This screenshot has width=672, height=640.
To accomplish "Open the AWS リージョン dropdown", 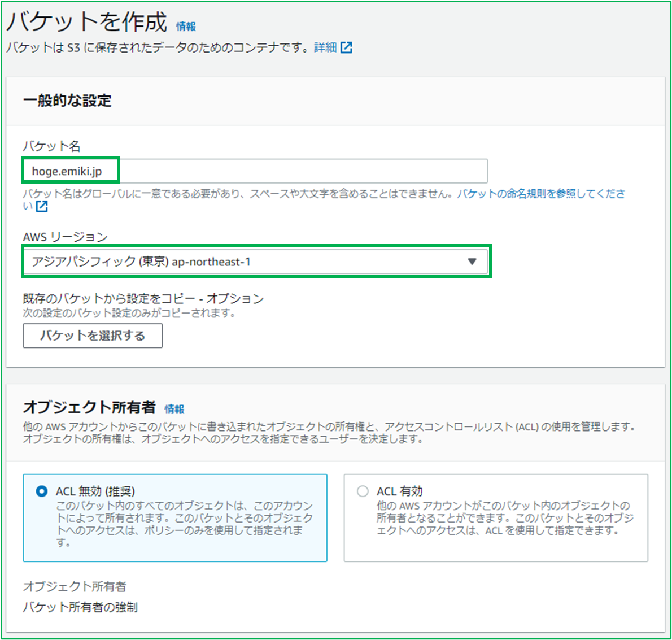I will pos(256,262).
